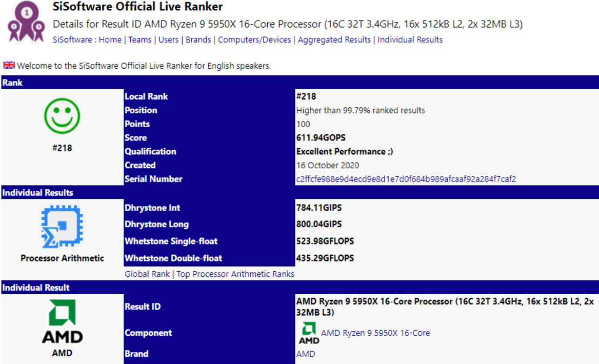Open AMD Ryzen 9 5950X 16-Core component link

pyautogui.click(x=375, y=333)
